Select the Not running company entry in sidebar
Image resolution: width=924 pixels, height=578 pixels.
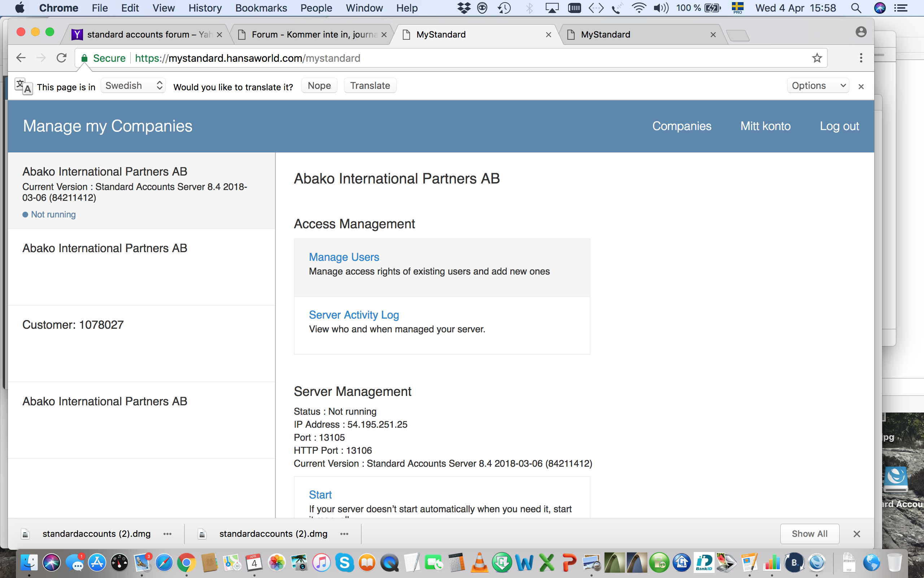[x=141, y=191]
